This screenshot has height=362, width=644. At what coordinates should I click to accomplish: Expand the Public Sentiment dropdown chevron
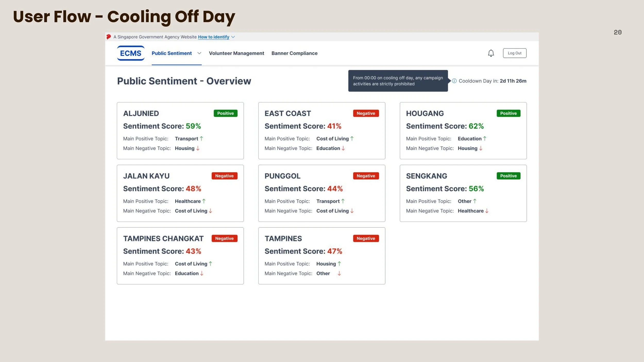coord(199,53)
